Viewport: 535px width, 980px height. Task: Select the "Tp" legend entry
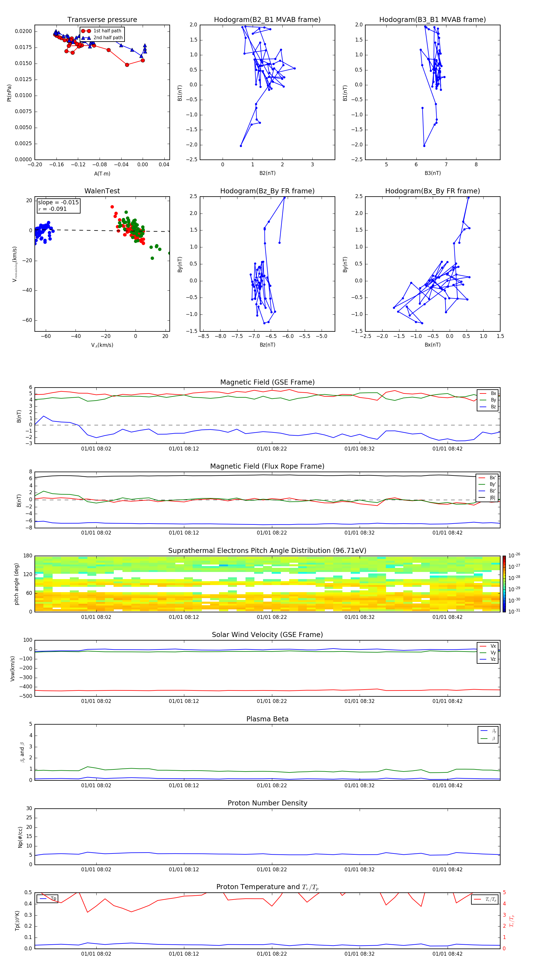click(x=48, y=899)
